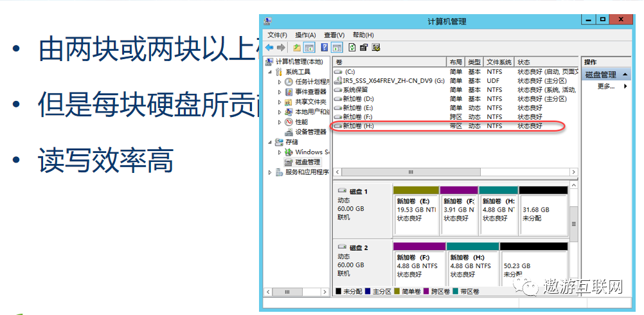Expand the 共享文件夹 node
Screen dimensions: 644x315
pos(280,102)
